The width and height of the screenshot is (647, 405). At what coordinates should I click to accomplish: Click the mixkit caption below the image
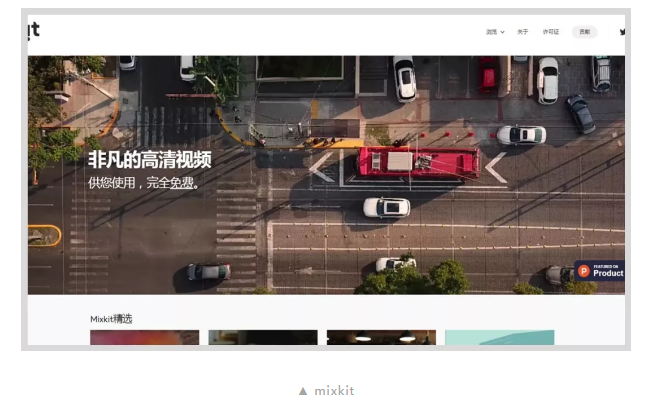[x=334, y=391]
